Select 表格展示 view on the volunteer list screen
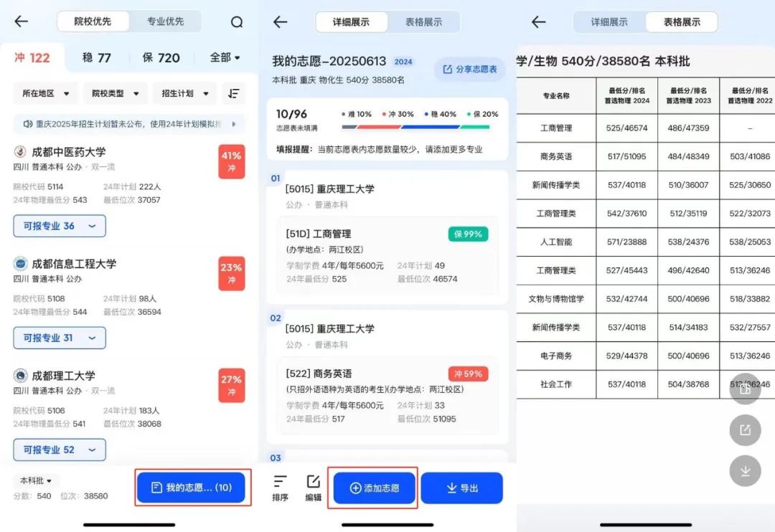Image resolution: width=775 pixels, height=532 pixels. [423, 22]
